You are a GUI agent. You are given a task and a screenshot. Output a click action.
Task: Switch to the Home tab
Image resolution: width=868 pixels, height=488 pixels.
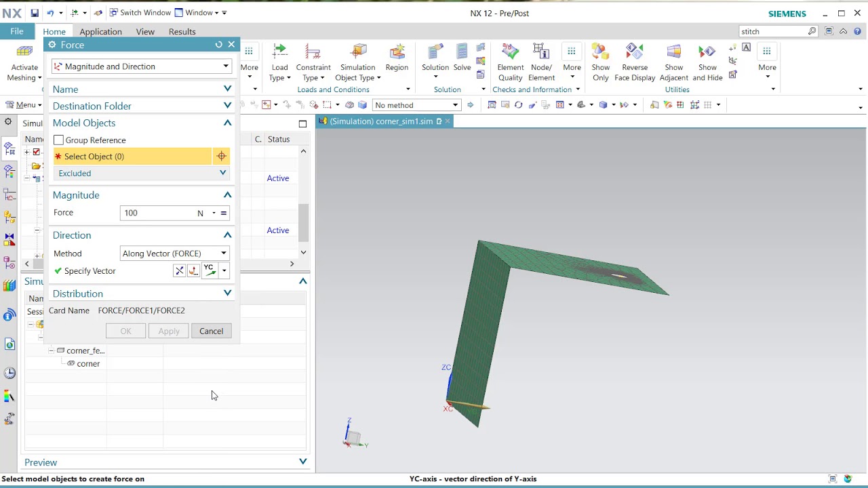coord(54,32)
